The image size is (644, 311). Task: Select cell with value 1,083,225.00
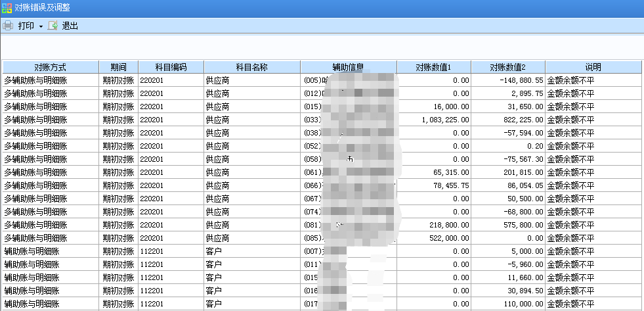coord(434,120)
